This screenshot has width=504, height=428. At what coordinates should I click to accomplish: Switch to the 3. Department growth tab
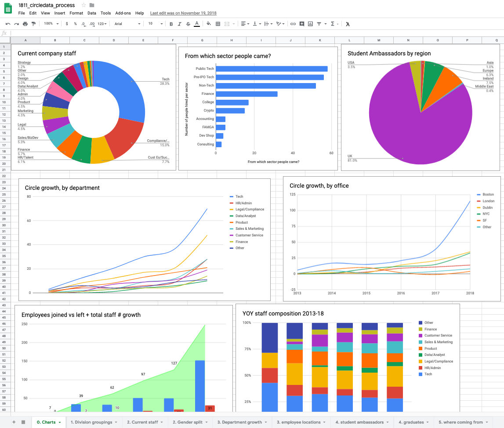click(243, 422)
